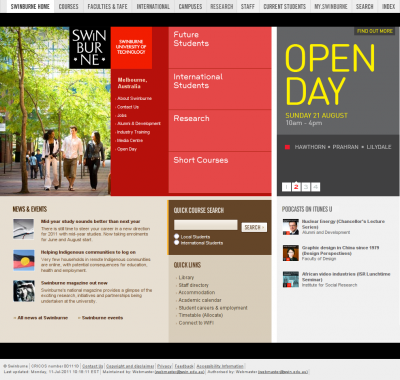Open the Open Day sidebar link
Screen dimensions: 400x380
pyautogui.click(x=127, y=149)
